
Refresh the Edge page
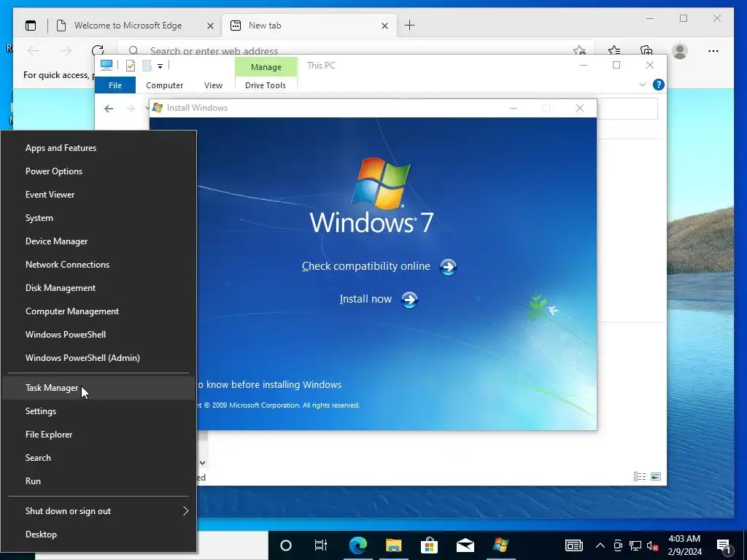tap(98, 50)
